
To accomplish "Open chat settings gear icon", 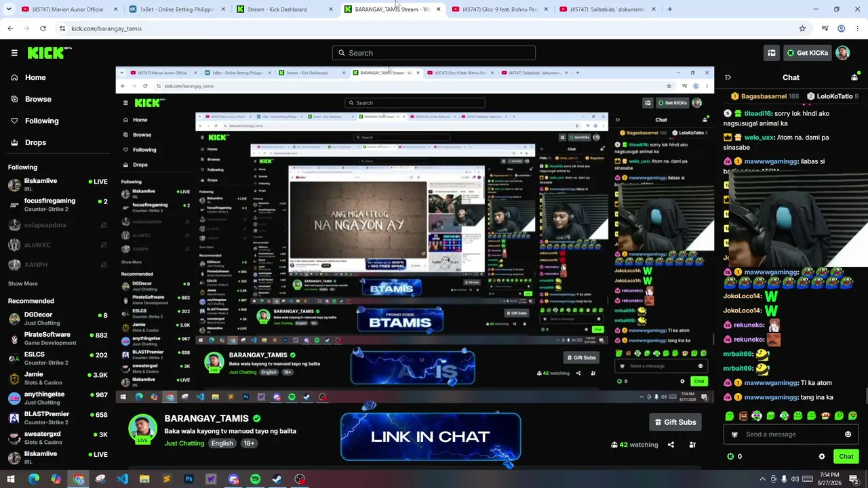I will pos(822,457).
